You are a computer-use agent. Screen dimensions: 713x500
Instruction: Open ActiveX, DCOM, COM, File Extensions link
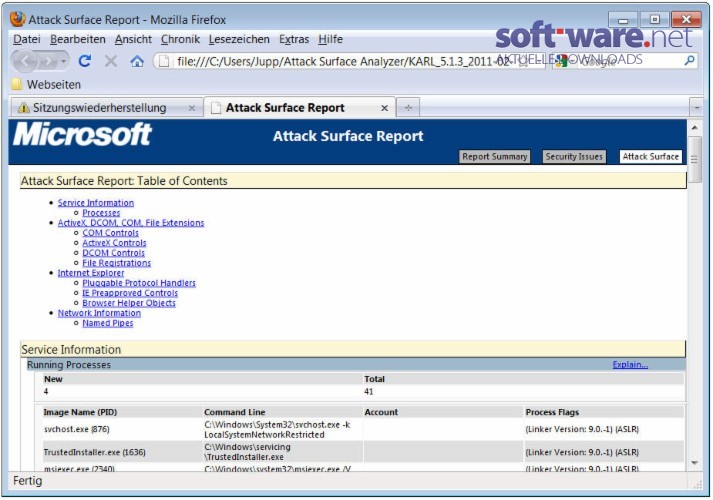(x=131, y=223)
